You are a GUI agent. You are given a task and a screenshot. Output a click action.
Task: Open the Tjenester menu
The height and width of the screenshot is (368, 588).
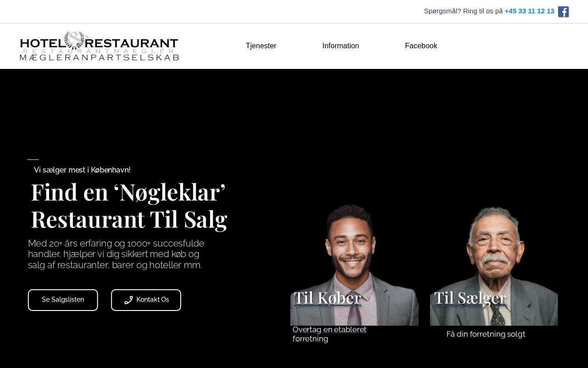(x=261, y=46)
